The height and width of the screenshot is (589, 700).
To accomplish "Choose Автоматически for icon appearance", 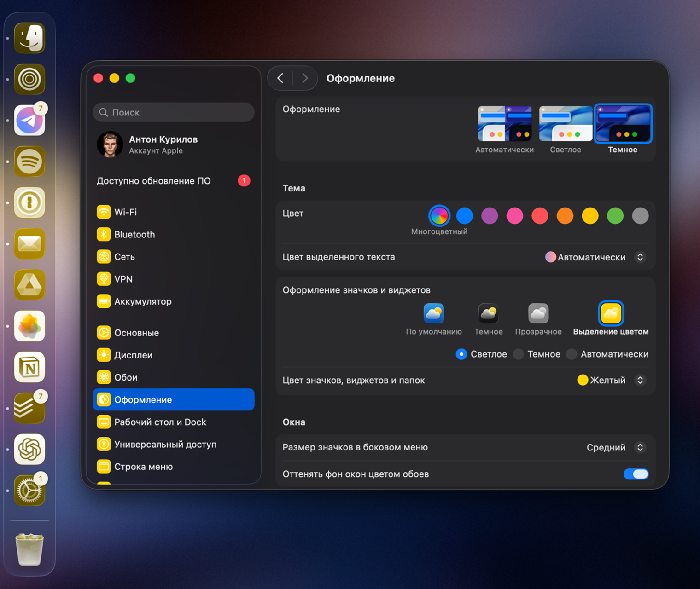I will (572, 354).
